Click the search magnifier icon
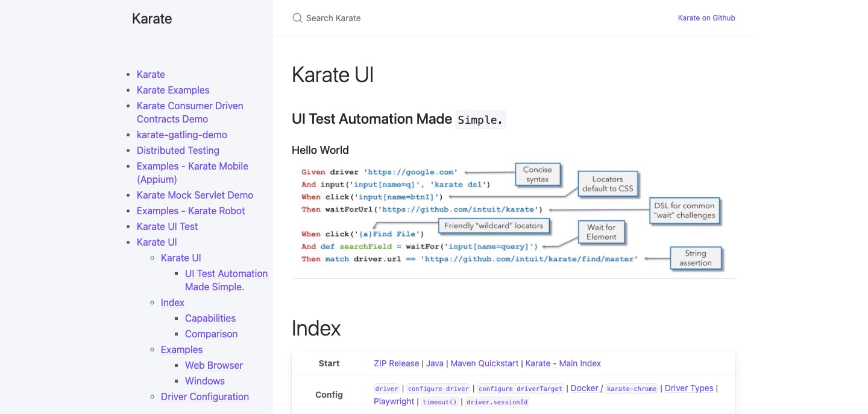This screenshot has width=868, height=414. coord(297,18)
